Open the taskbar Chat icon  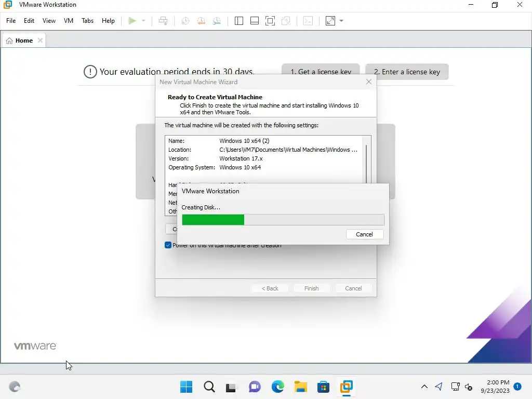255,387
